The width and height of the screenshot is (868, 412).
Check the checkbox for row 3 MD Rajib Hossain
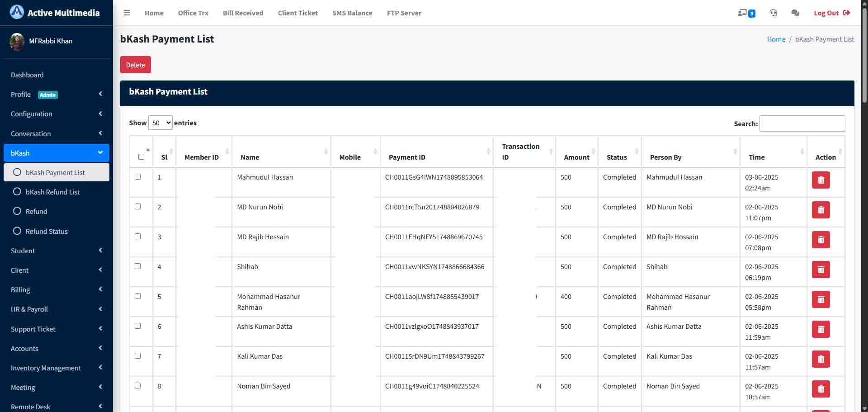pos(138,237)
